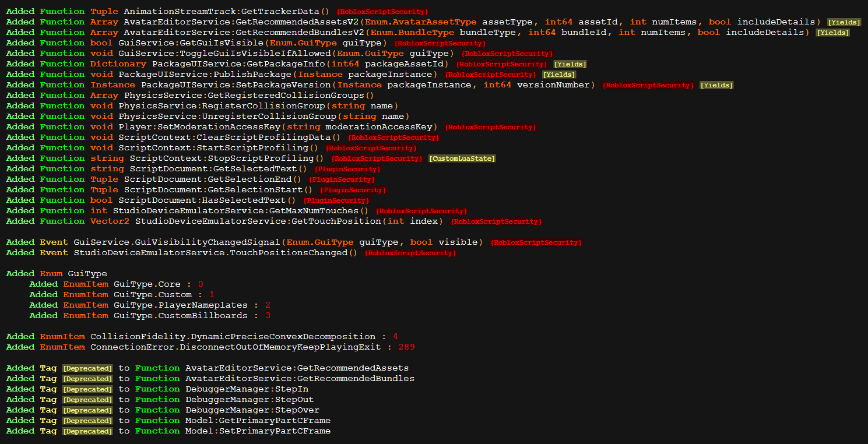
Task: Click ScriptDocument:GetSelectionEnd text
Action: pyautogui.click(x=208, y=179)
